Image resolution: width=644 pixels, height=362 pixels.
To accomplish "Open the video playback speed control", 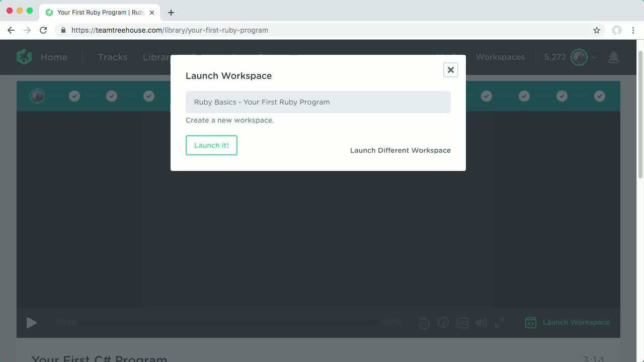I will tap(443, 323).
